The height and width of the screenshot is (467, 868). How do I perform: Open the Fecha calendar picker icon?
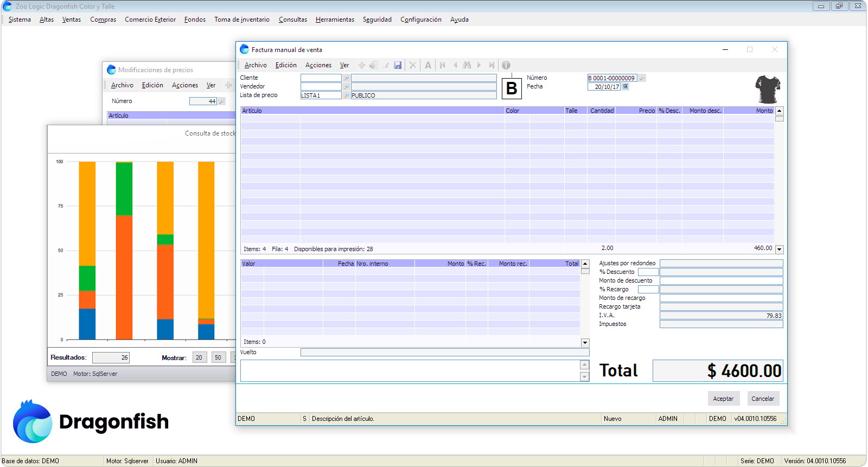pyautogui.click(x=626, y=87)
